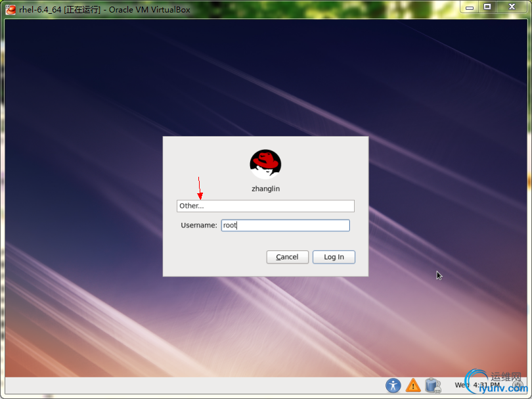Viewport: 532px width, 399px height.
Task: Close the VirtualBox window
Action: point(512,7)
